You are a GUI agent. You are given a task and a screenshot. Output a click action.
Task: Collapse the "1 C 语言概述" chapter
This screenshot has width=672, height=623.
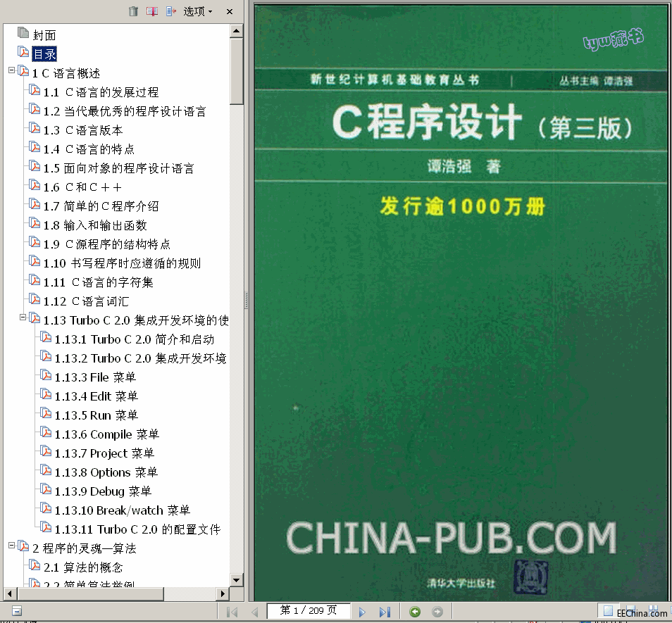coord(10,71)
